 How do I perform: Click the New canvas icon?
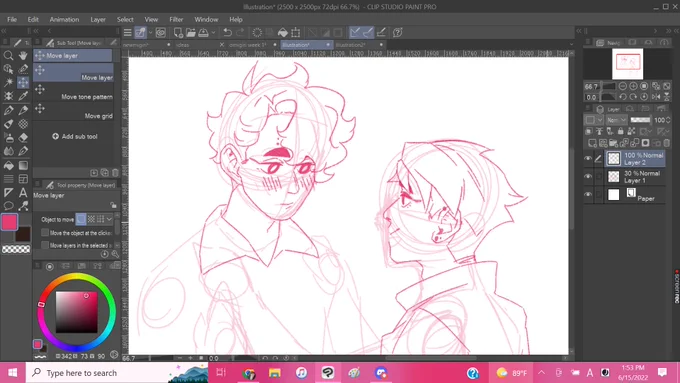(178, 33)
